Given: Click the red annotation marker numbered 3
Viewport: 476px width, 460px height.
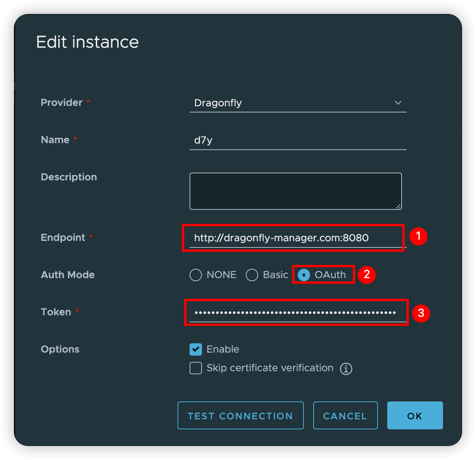Looking at the screenshot, I should point(421,313).
